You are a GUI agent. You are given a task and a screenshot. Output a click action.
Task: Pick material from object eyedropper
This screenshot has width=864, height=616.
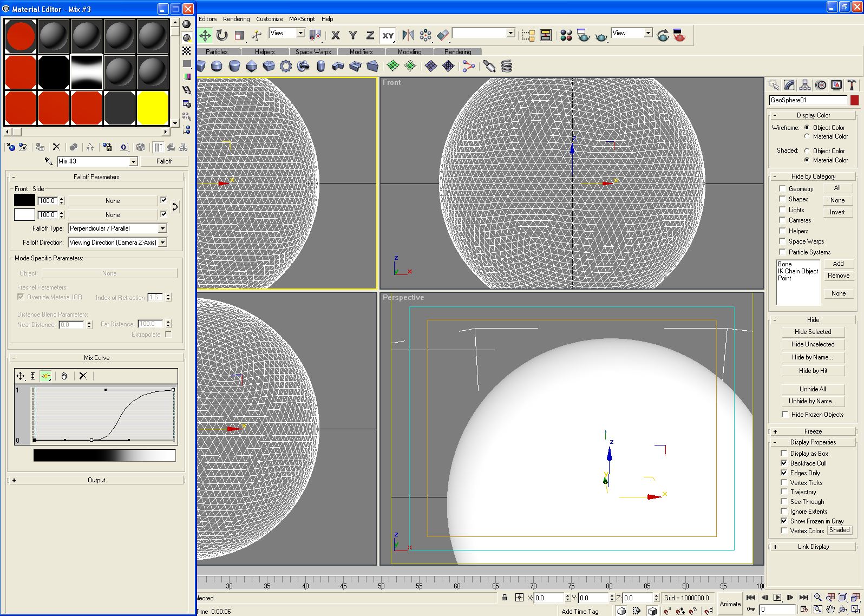pos(48,161)
